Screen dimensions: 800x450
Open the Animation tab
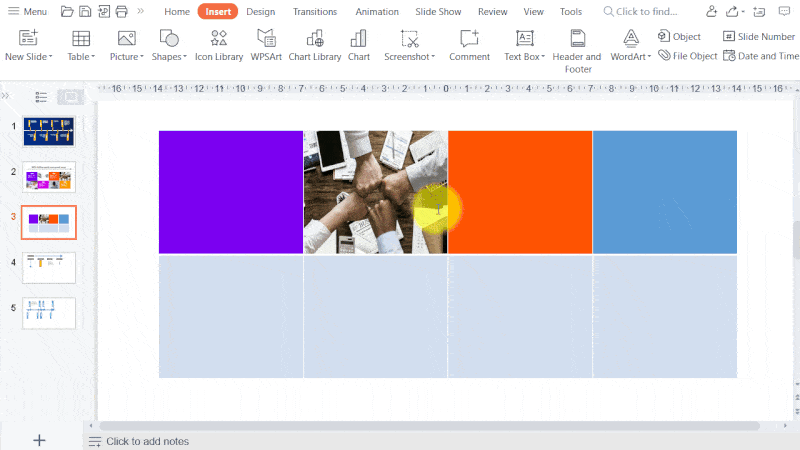point(377,11)
